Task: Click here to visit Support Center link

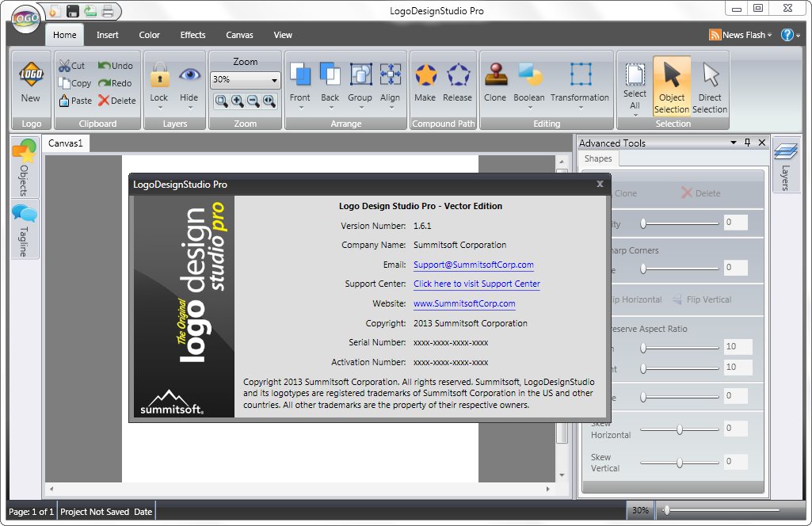Action: point(476,284)
